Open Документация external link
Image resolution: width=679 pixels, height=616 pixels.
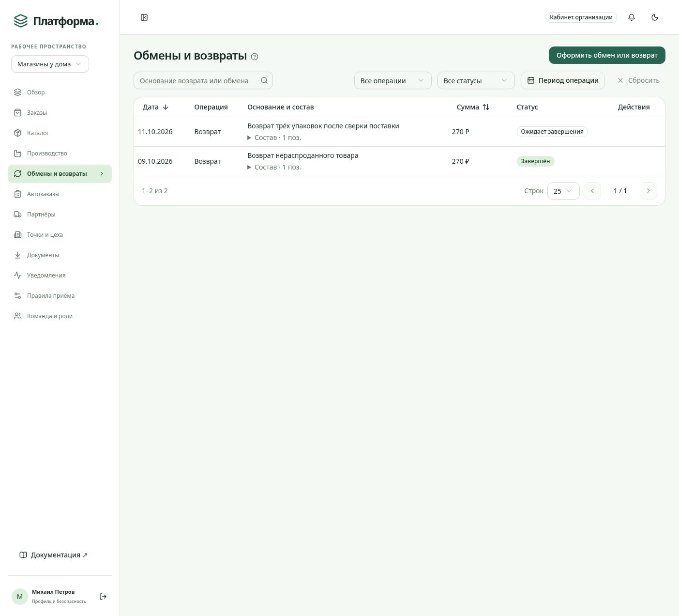tap(54, 555)
